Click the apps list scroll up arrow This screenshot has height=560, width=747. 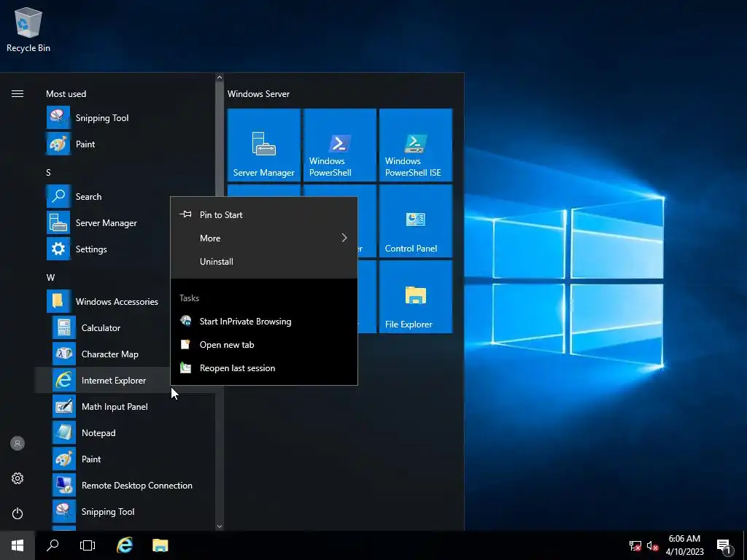click(219, 77)
